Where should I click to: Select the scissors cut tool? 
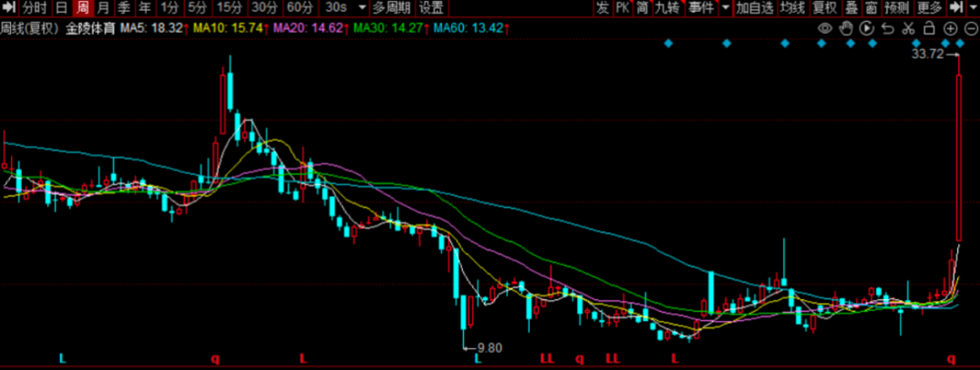(x=907, y=28)
